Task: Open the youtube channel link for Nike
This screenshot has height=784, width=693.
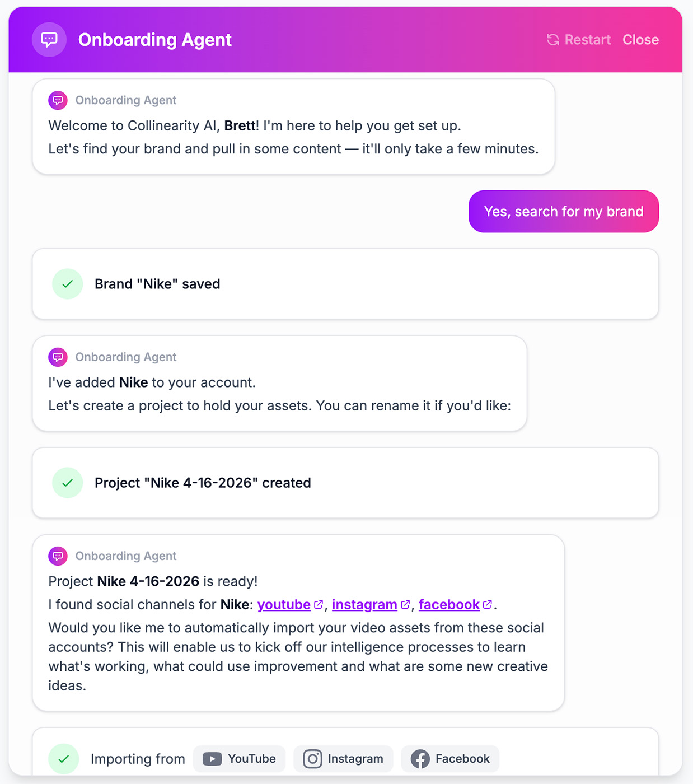Action: tap(284, 604)
